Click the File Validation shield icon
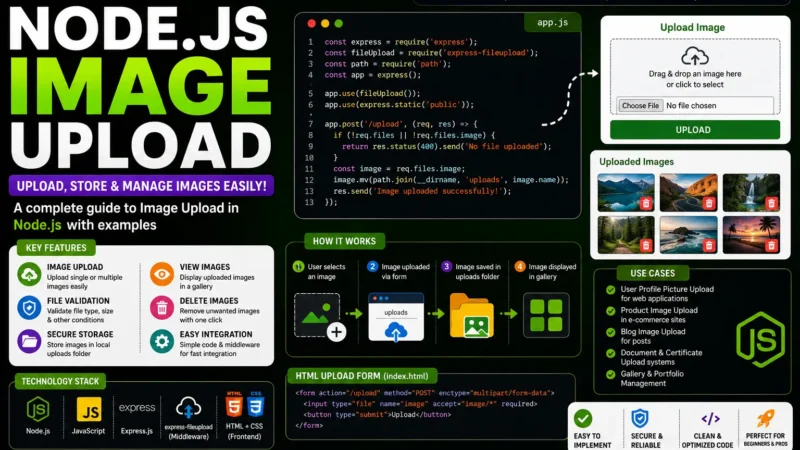The height and width of the screenshot is (450, 800). (30, 308)
